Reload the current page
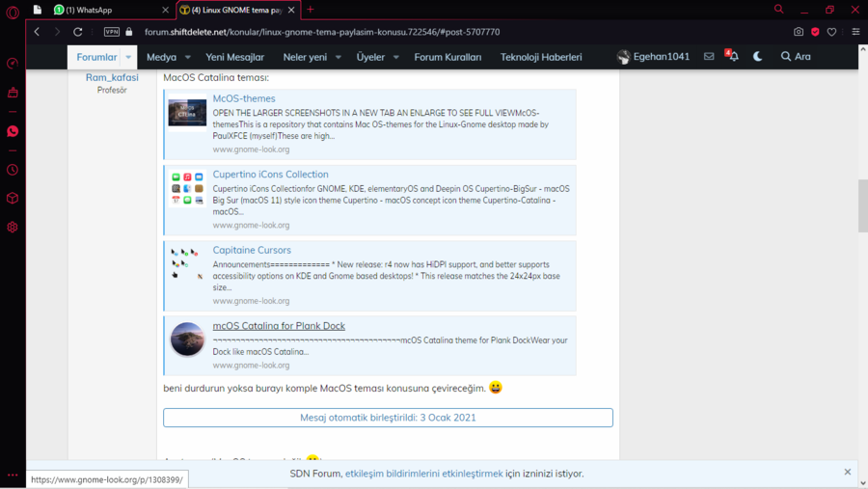Image resolution: width=868 pixels, height=489 pixels. (78, 32)
